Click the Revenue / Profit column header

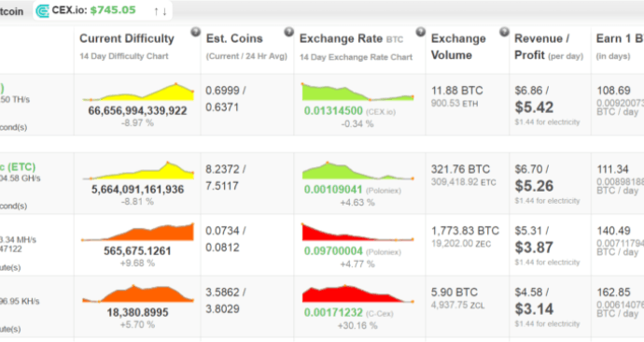[x=549, y=47]
